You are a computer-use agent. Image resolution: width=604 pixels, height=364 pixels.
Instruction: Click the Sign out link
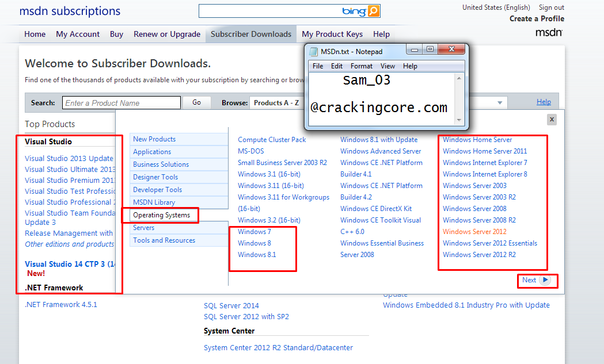(551, 7)
